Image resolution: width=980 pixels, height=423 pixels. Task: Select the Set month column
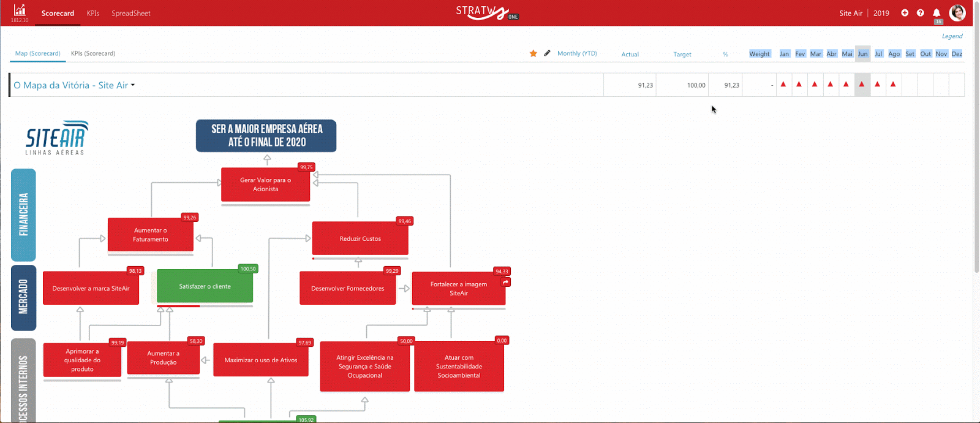point(910,54)
